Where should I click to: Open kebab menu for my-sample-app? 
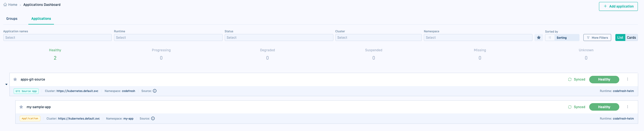[627, 107]
